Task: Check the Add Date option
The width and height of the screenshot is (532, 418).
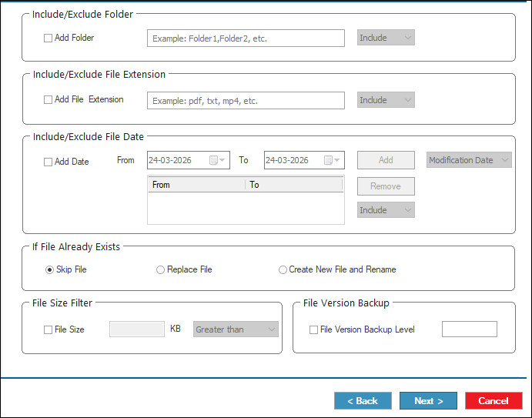Action: 49,162
